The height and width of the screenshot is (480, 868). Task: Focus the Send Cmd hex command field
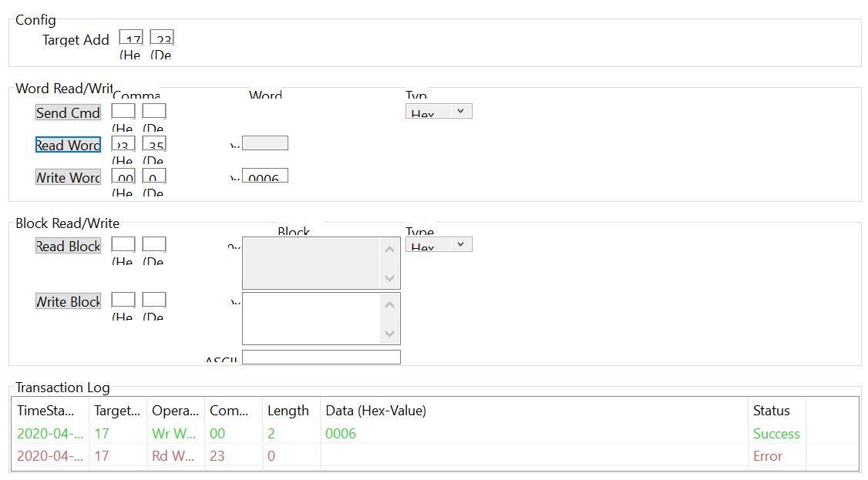[x=123, y=111]
